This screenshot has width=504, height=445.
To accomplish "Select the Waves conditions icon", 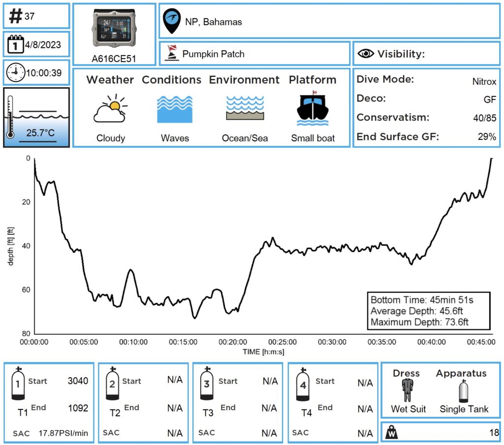I will [175, 109].
